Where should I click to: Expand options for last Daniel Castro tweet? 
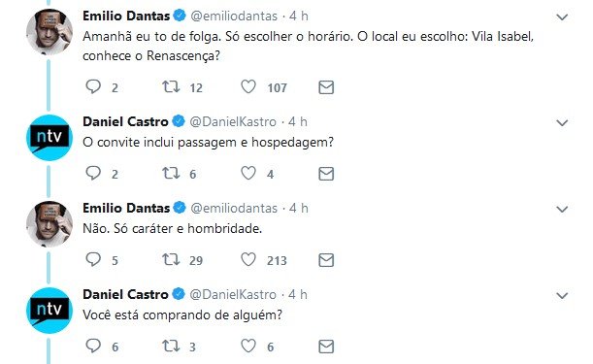click(562, 295)
